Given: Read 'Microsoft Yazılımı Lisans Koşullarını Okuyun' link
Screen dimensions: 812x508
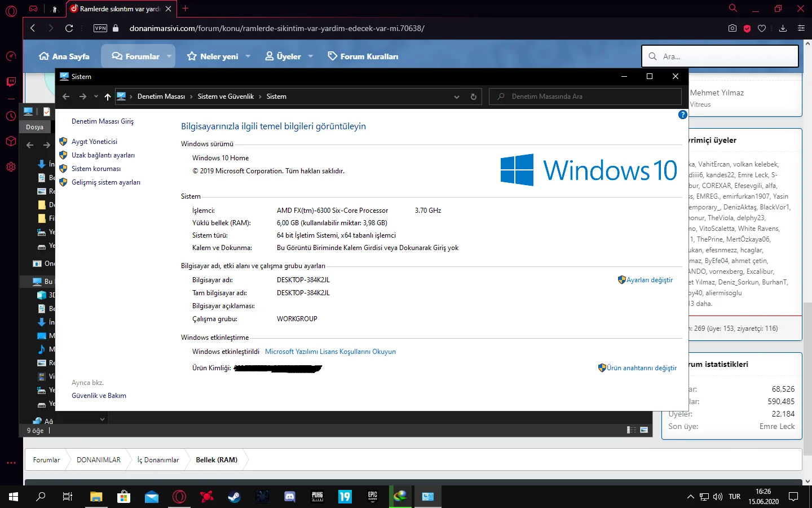Looking at the screenshot, I should click(x=330, y=352).
